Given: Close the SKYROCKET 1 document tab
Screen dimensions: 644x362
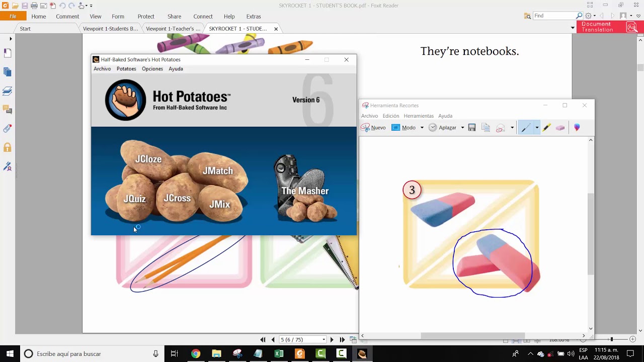Looking at the screenshot, I should (276, 29).
